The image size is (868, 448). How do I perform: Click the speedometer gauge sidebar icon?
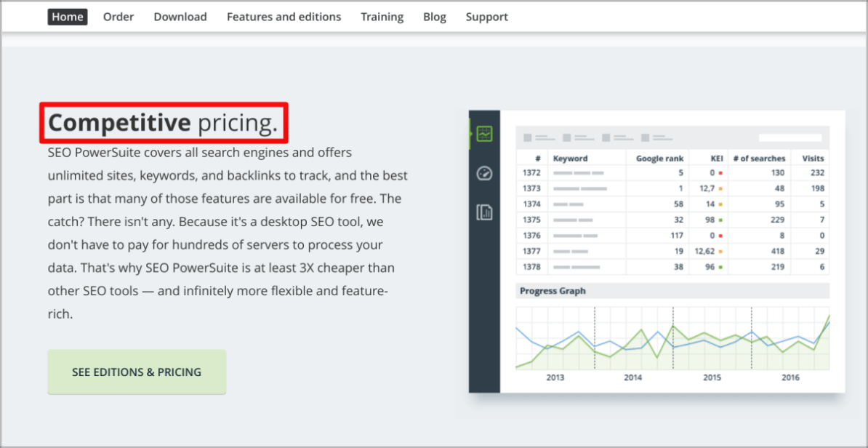click(x=484, y=173)
